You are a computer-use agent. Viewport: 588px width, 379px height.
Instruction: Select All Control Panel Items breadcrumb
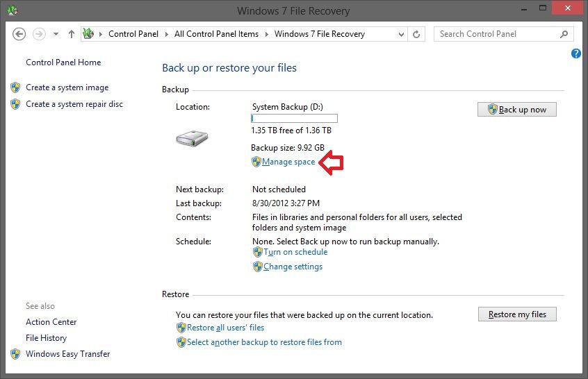coord(216,34)
